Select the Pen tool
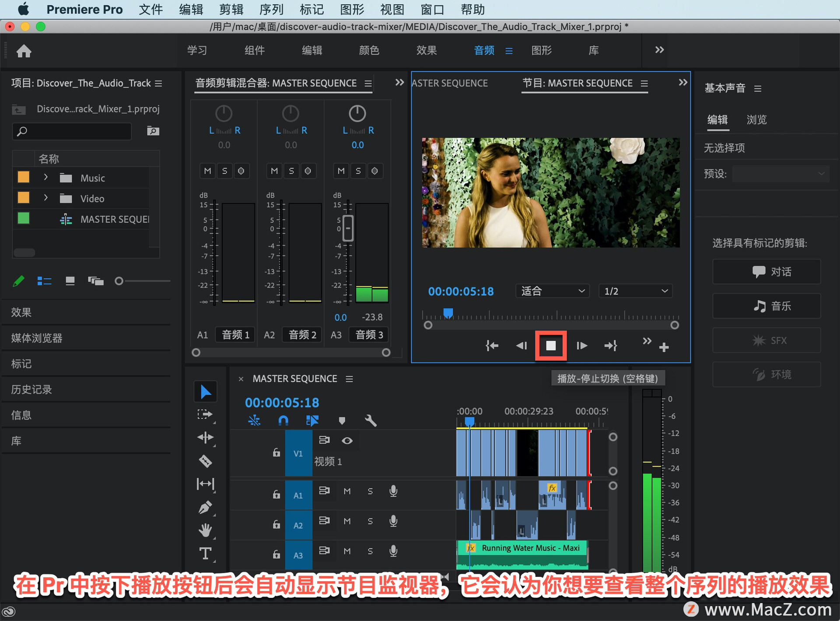 [x=205, y=507]
